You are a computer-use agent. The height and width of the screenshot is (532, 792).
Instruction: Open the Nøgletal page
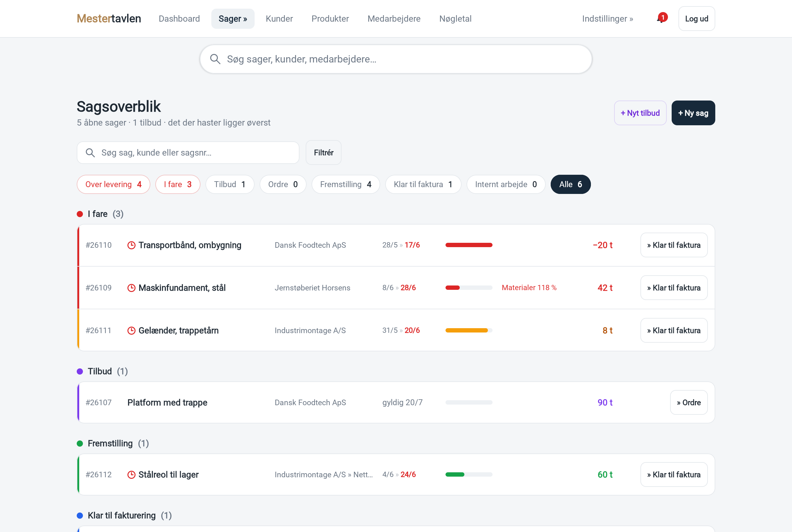455,19
